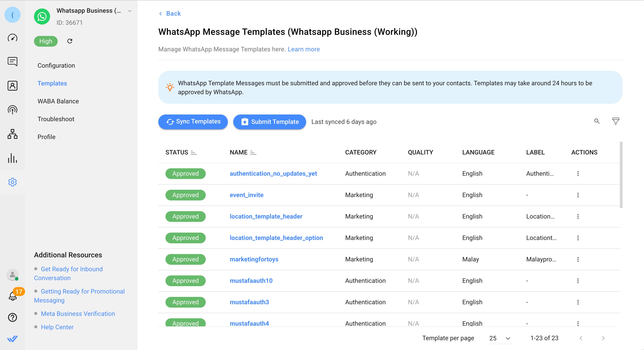644x350 pixels.
Task: Click the three-dot actions menu for location_template_header
Action: 578,216
